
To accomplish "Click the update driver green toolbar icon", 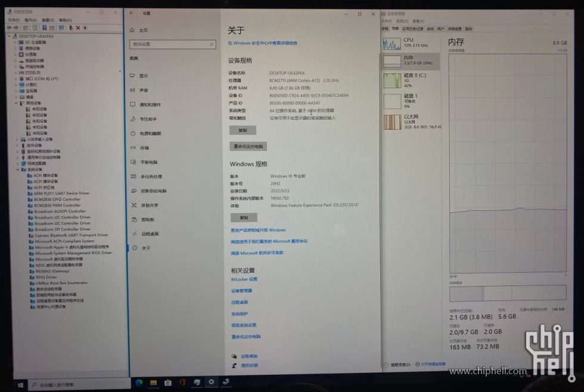I will 70,28.
